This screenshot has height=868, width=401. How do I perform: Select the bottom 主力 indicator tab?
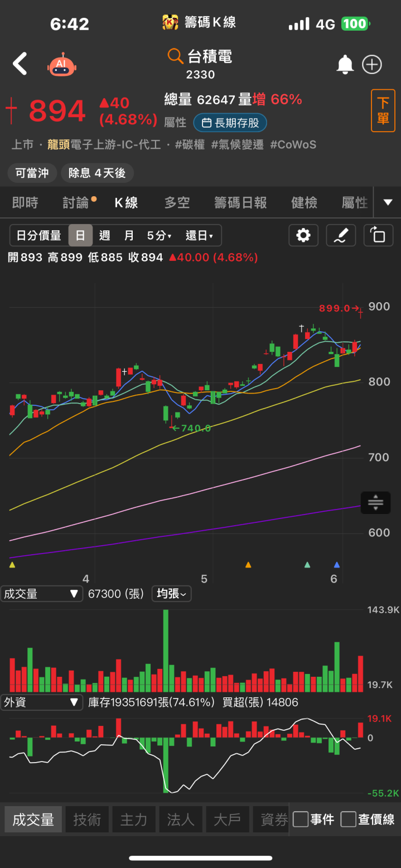(x=134, y=819)
